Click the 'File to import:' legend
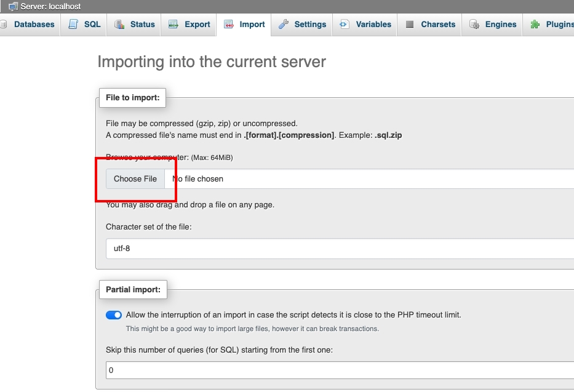Viewport: 574px width, 392px height. coord(132,98)
